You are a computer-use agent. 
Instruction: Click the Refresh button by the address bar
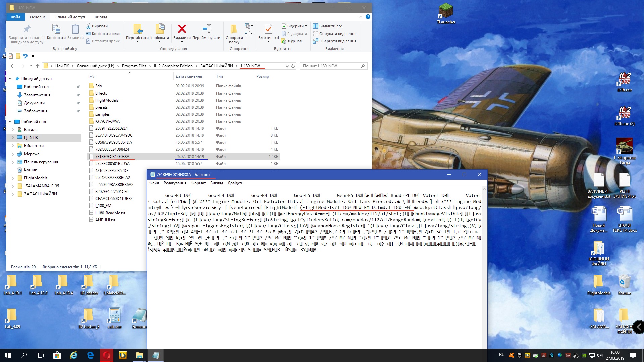pos(293,66)
